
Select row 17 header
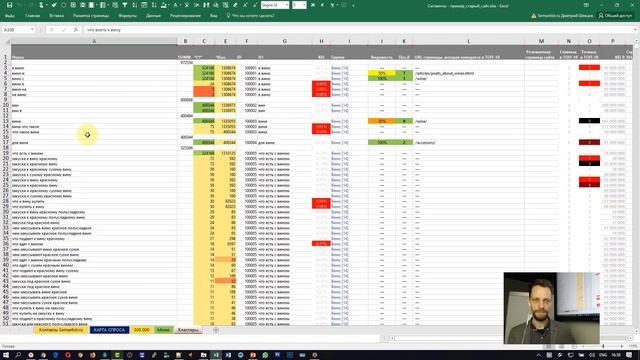(x=5, y=142)
